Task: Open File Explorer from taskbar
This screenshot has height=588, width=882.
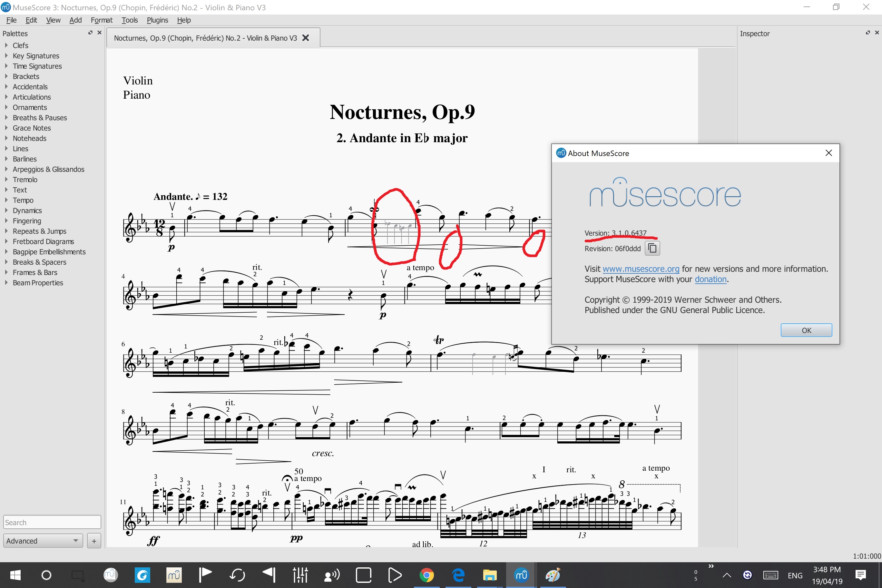Action: pyautogui.click(x=490, y=575)
